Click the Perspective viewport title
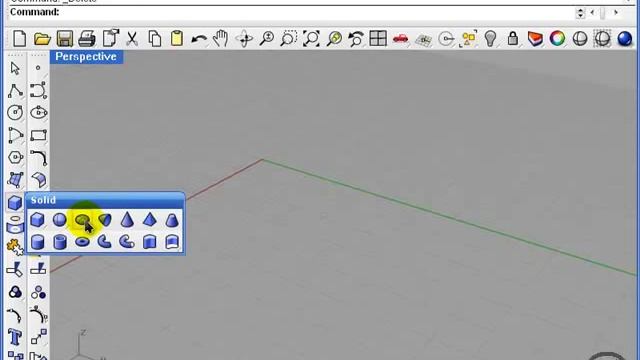640x360 pixels. (x=86, y=57)
